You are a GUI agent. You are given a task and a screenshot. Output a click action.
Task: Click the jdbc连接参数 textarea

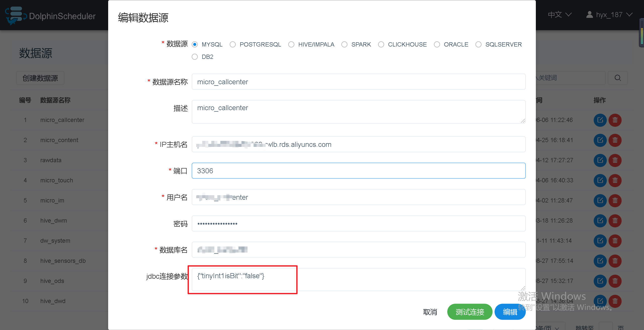point(358,280)
